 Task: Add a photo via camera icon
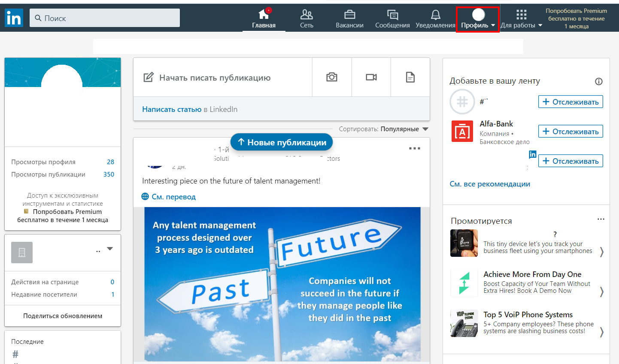coord(332,77)
